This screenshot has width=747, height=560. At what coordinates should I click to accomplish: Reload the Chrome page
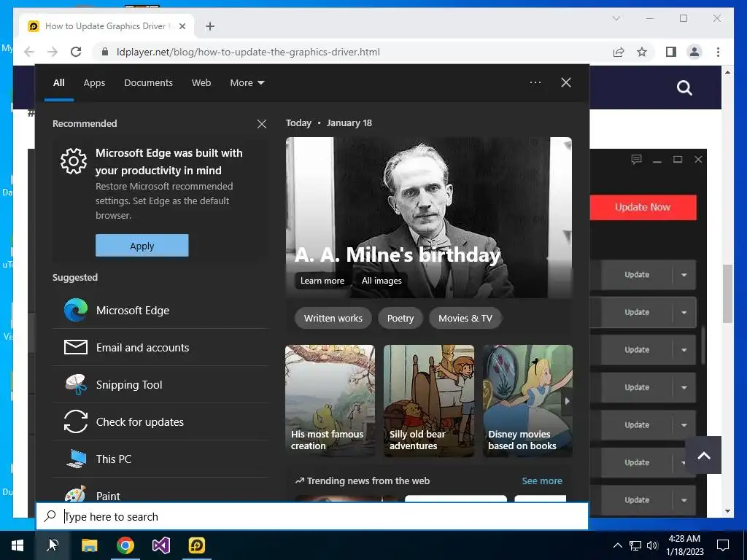tap(76, 52)
